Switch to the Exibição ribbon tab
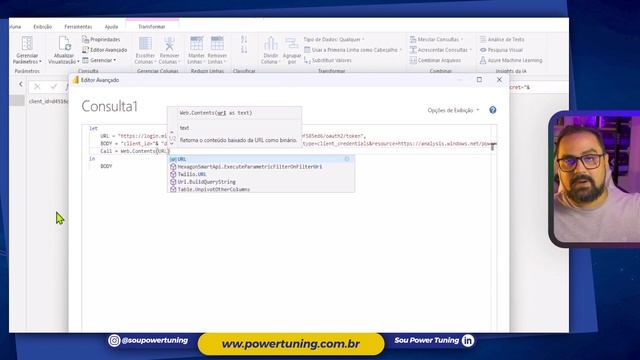The image size is (640, 360). [x=42, y=27]
